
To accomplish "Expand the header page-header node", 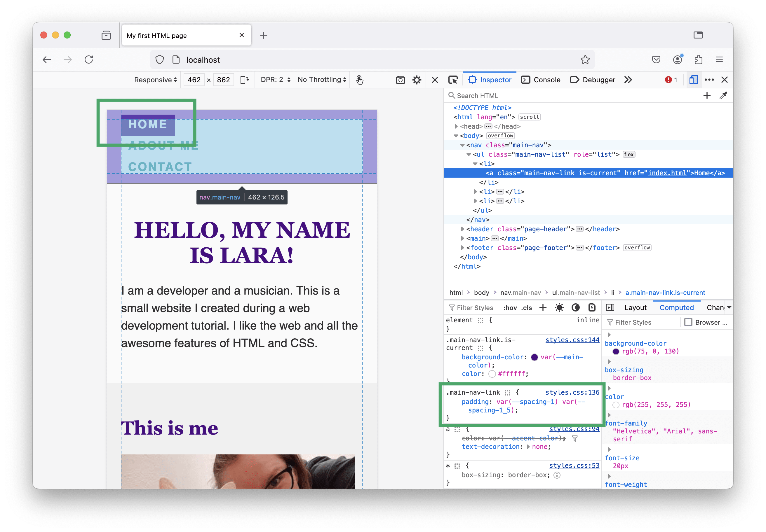I will pyautogui.click(x=462, y=229).
